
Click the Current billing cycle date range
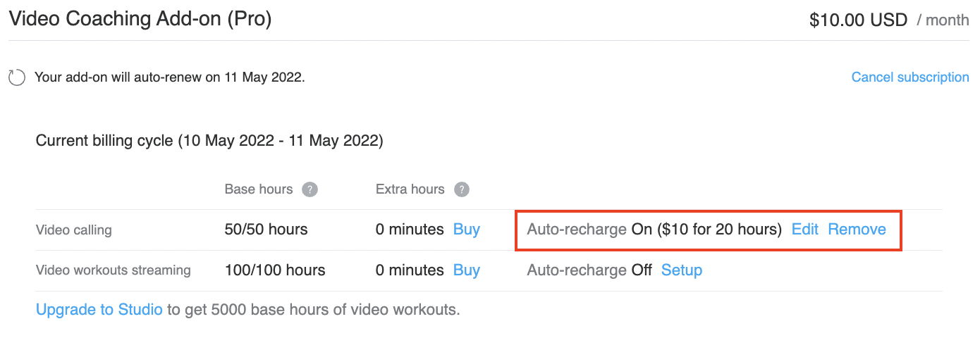click(x=281, y=142)
